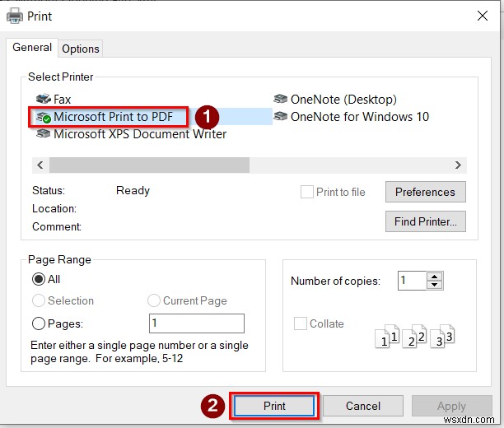Choose the Current Page radio button
The height and width of the screenshot is (428, 504).
click(x=154, y=300)
